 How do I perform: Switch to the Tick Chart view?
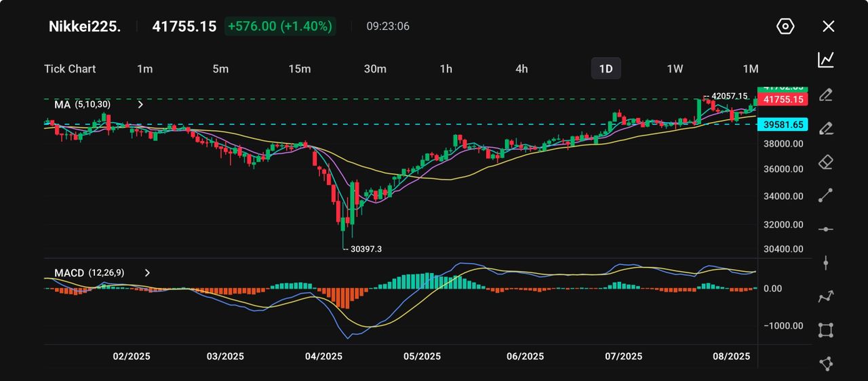tap(70, 68)
